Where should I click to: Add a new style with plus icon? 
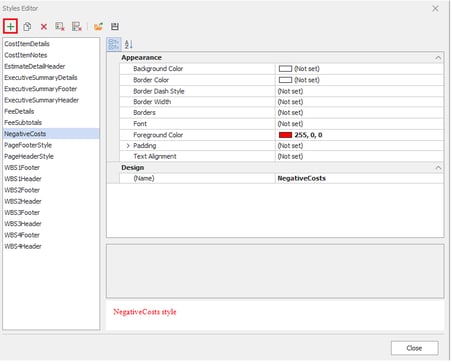(10, 26)
